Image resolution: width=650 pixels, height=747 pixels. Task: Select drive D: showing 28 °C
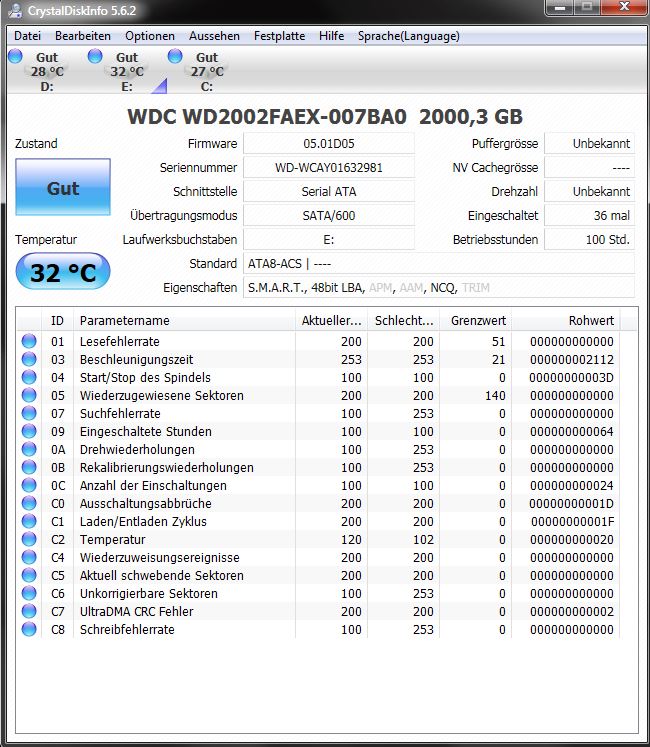pyautogui.click(x=47, y=71)
